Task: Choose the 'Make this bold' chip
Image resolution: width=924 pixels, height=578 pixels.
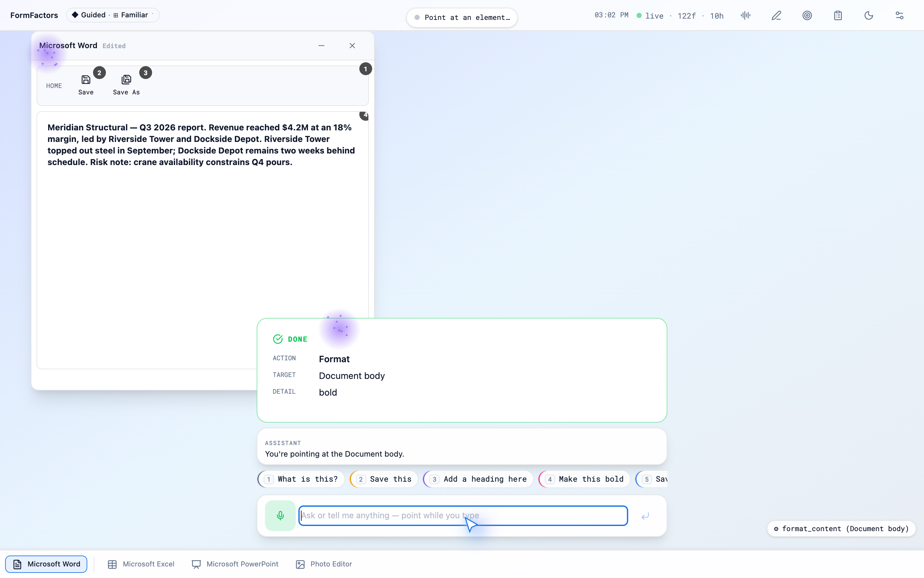Action: (584, 479)
